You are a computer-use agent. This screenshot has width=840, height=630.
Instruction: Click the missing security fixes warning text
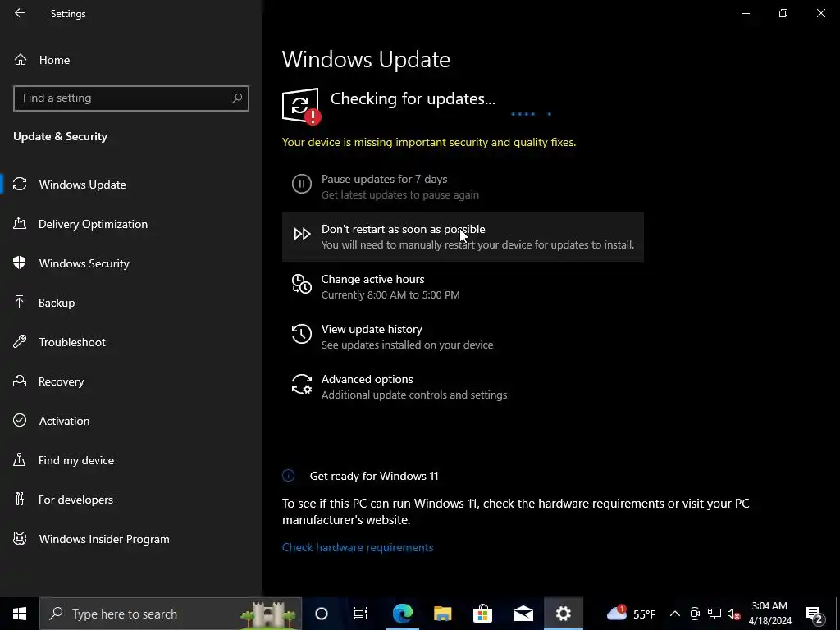coord(429,143)
